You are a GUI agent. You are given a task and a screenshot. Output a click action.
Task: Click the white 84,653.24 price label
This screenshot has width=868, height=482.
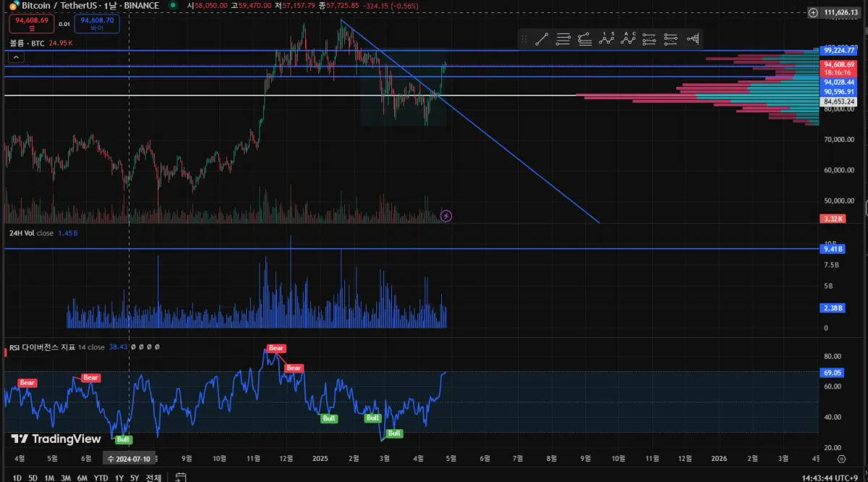[839, 102]
